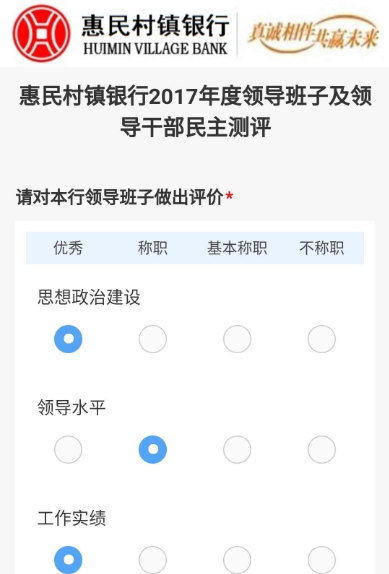Select 称职 for 工作实绩
The image size is (389, 574).
pos(153,560)
